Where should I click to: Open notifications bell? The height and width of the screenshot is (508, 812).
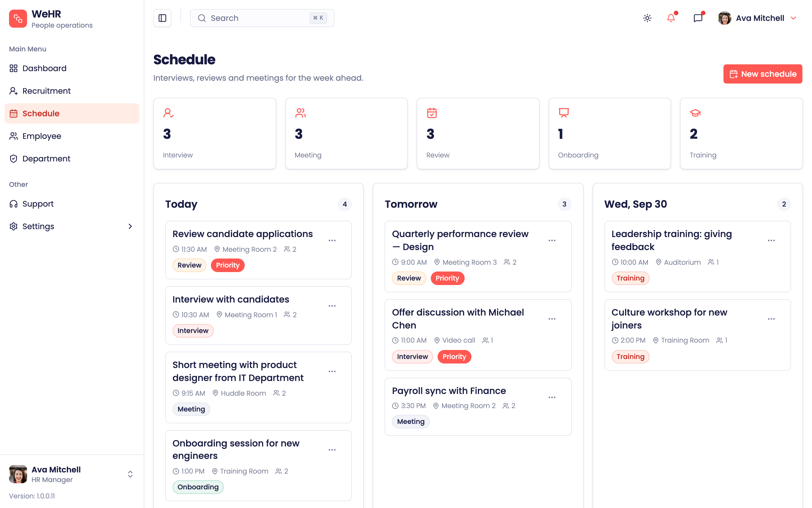pyautogui.click(x=671, y=18)
